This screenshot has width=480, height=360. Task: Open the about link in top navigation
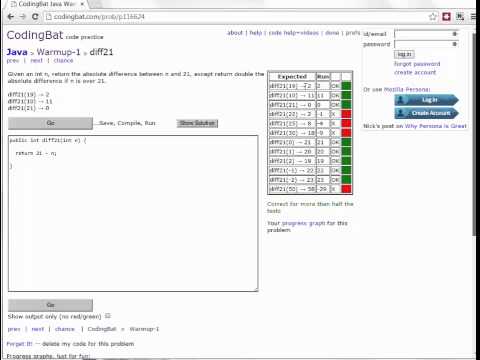click(235, 33)
